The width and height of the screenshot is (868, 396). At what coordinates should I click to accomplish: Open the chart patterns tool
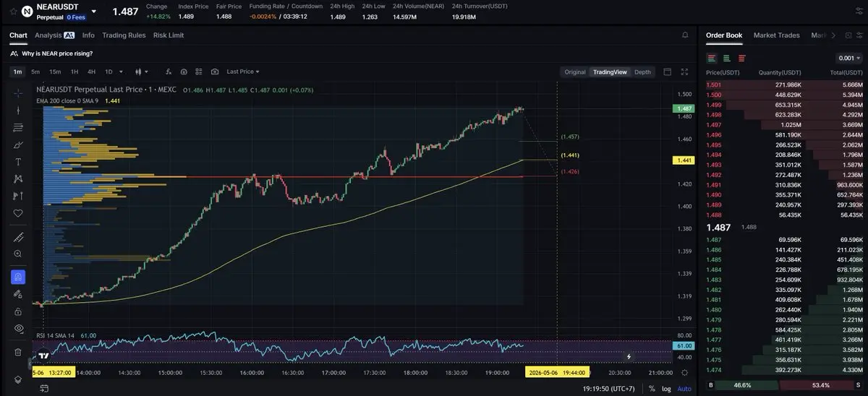point(18,179)
